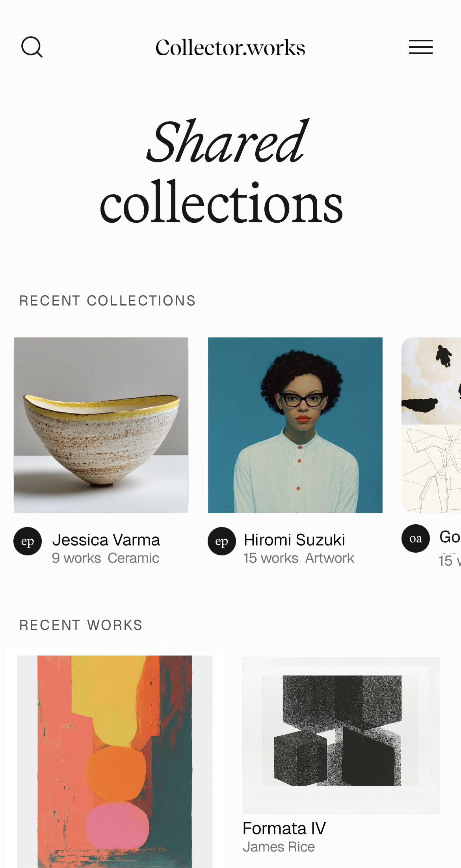
Task: Tap the menu lines icon at top right
Action: point(420,47)
